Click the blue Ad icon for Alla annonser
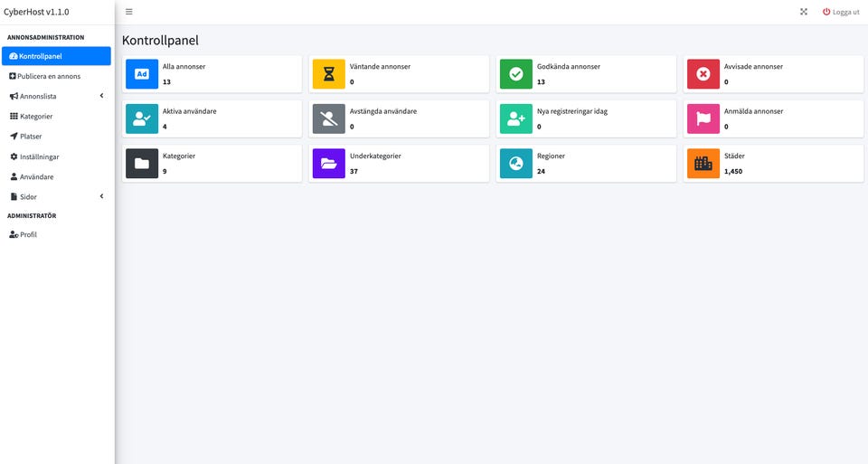This screenshot has width=868, height=464. pos(142,74)
